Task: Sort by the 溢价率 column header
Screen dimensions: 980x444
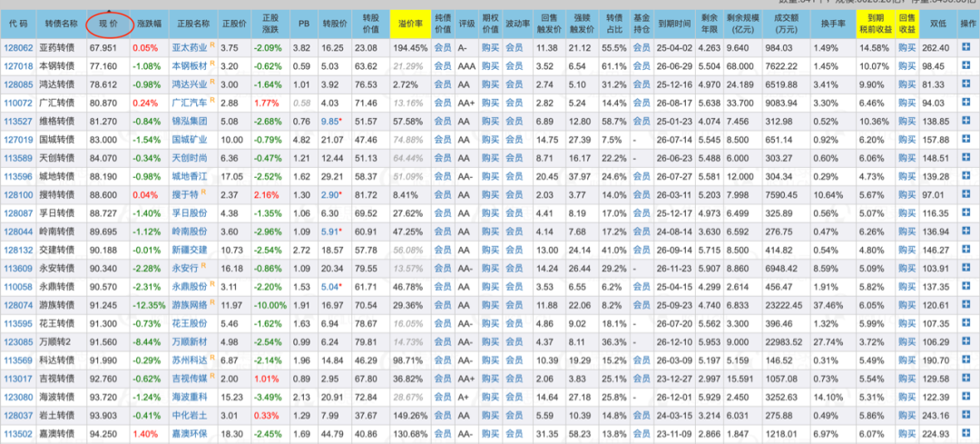Action: coord(411,23)
